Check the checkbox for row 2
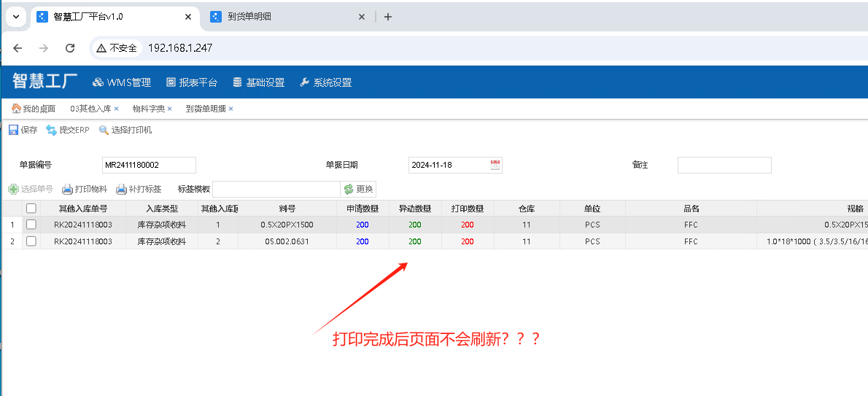 coord(31,241)
